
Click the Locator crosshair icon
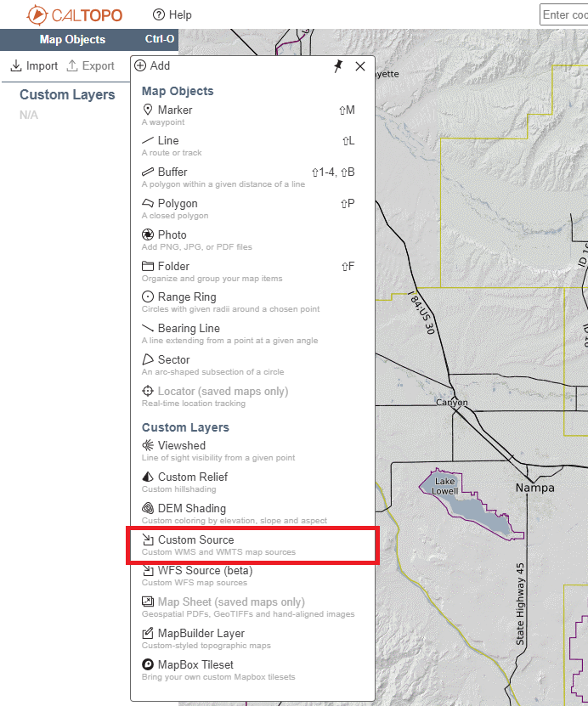coord(147,391)
